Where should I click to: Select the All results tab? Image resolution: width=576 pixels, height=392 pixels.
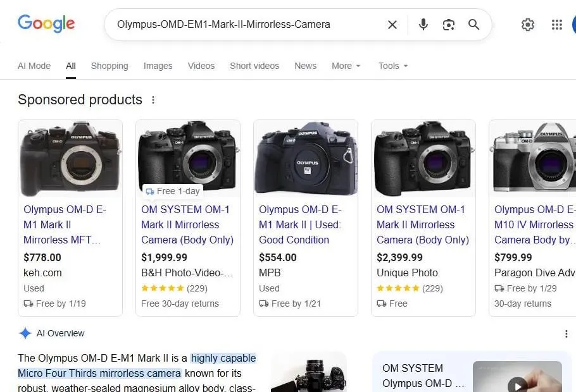click(x=71, y=66)
